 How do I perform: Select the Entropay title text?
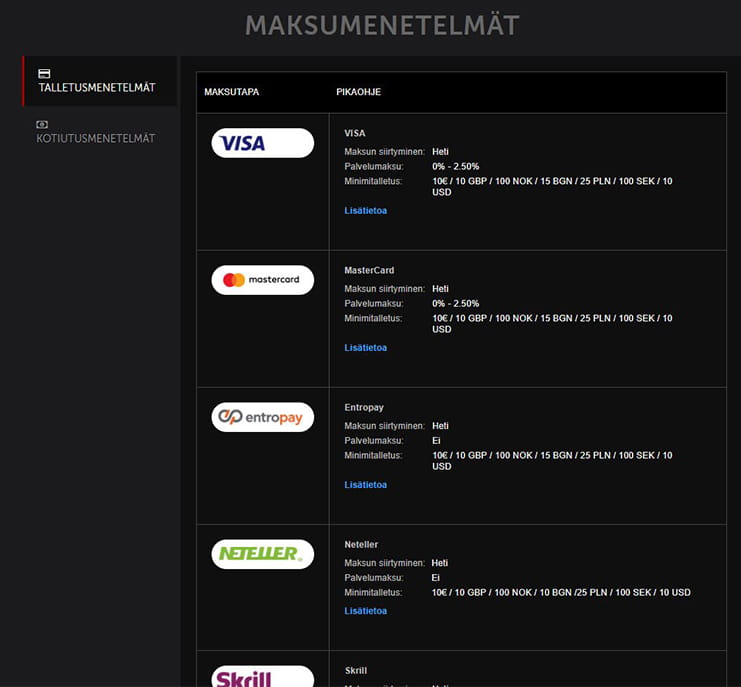click(x=364, y=407)
